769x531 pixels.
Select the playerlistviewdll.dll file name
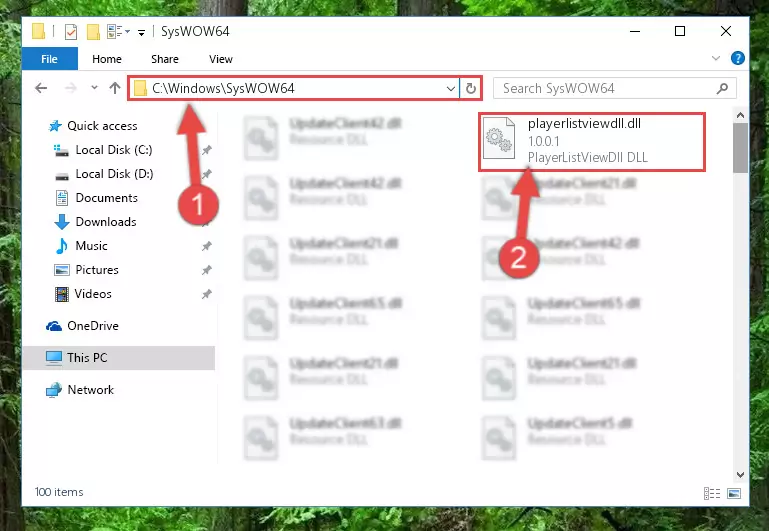584,124
